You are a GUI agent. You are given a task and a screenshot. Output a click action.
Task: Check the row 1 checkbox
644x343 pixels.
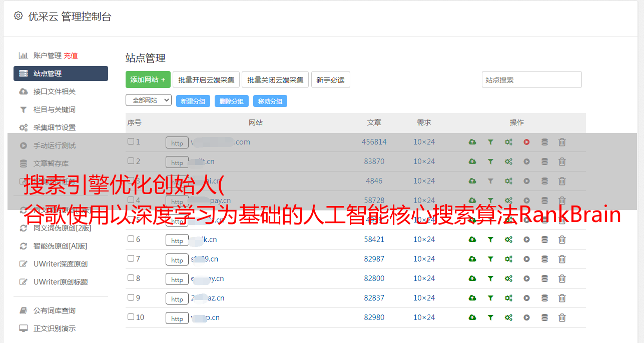(x=131, y=141)
